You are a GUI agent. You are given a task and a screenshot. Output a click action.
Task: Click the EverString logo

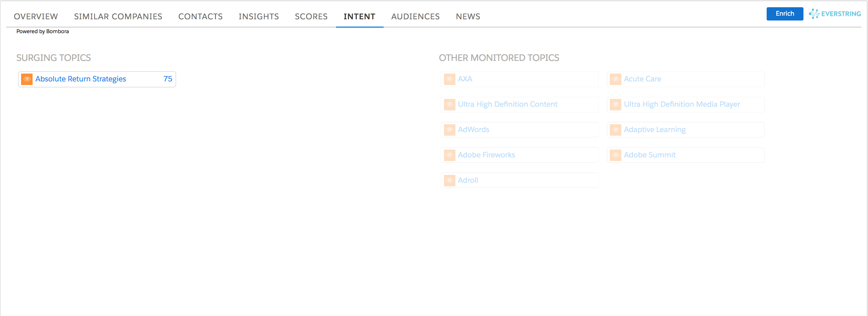[835, 14]
